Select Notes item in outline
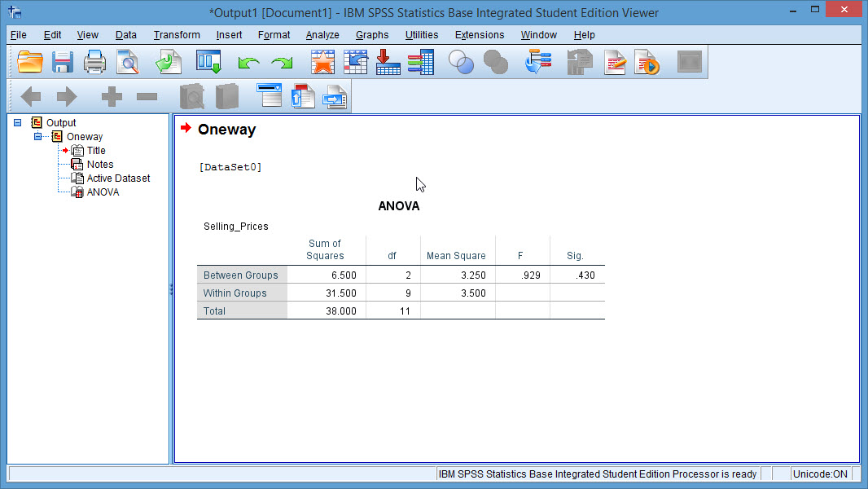This screenshot has width=868, height=489. [x=99, y=164]
